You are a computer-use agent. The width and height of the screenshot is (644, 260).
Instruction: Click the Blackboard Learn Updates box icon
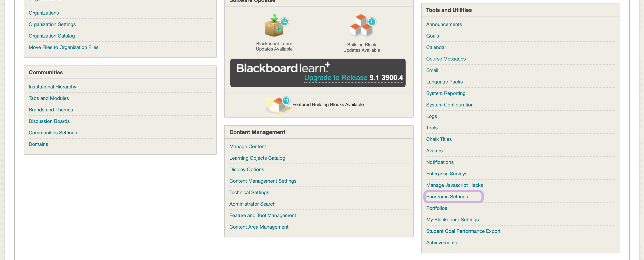pyautogui.click(x=273, y=29)
